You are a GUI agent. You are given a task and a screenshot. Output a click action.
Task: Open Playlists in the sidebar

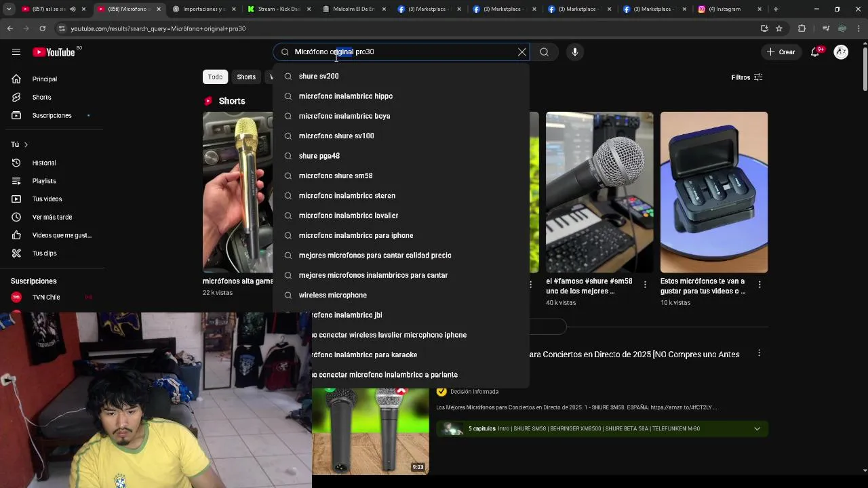click(44, 182)
